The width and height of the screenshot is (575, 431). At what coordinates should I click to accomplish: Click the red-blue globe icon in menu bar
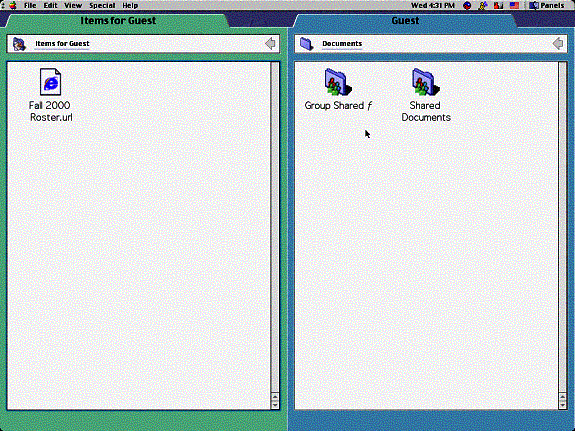click(x=467, y=5)
